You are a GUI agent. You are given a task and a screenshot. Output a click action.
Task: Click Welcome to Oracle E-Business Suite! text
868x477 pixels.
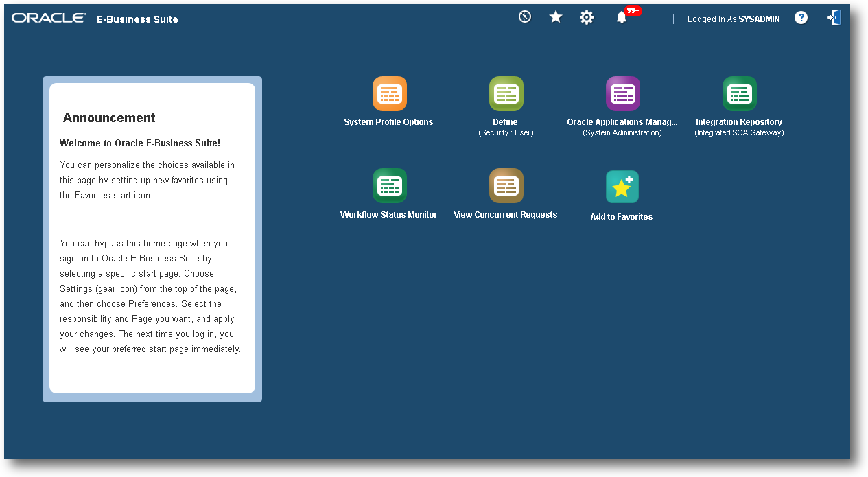click(x=140, y=143)
